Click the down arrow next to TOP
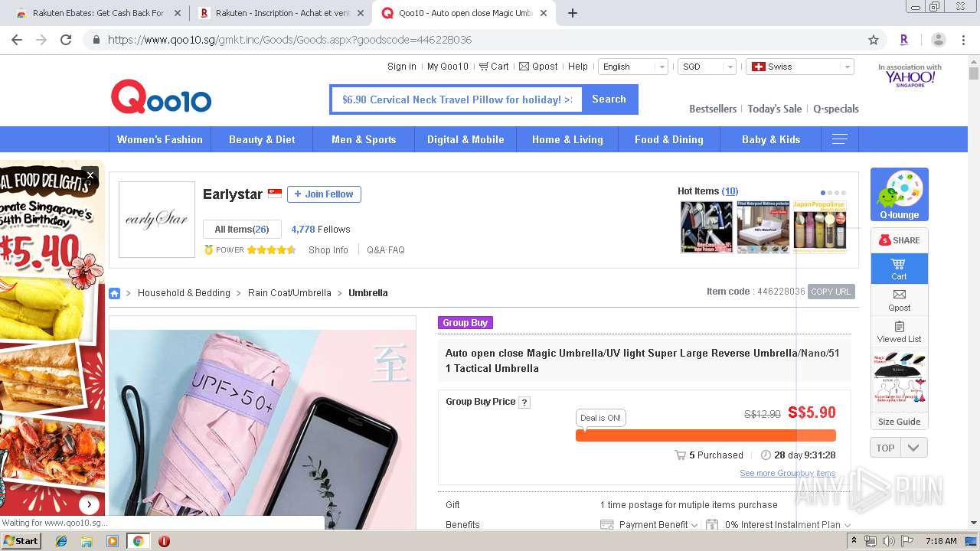 (x=914, y=448)
